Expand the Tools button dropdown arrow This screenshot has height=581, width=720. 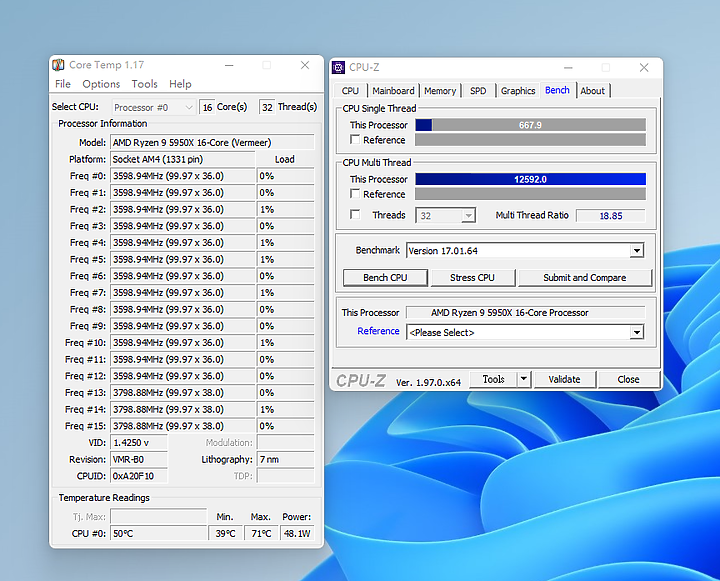(x=523, y=379)
